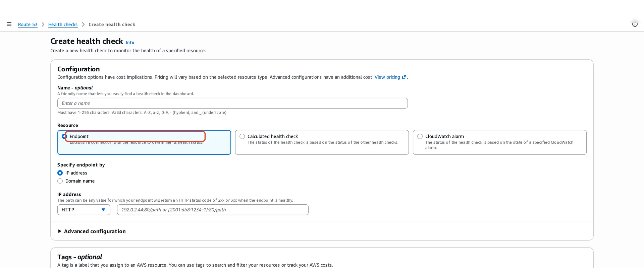Screen dimensions: 644x268
Task: Click the 'Create health check' breadcrumb text
Action: (x=112, y=24)
